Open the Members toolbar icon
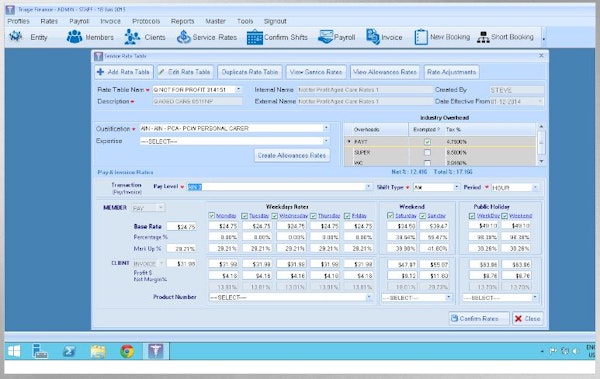600x379 pixels. pyautogui.click(x=74, y=37)
